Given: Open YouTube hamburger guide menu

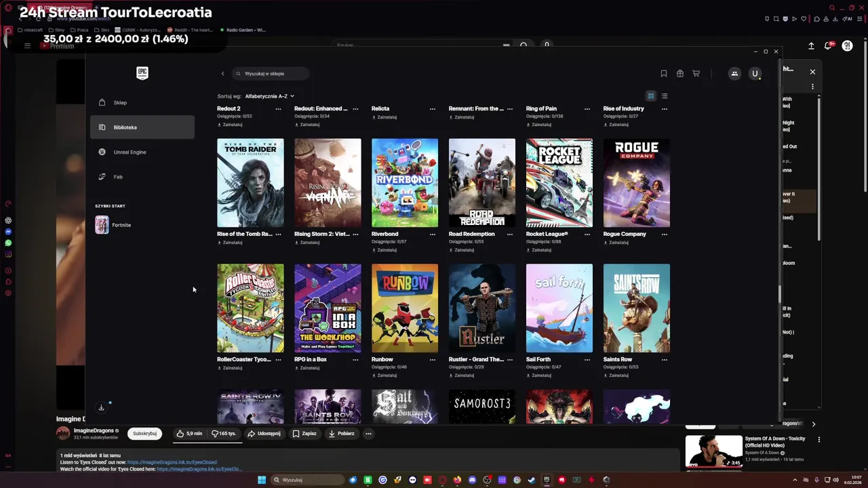Looking at the screenshot, I should [27, 45].
